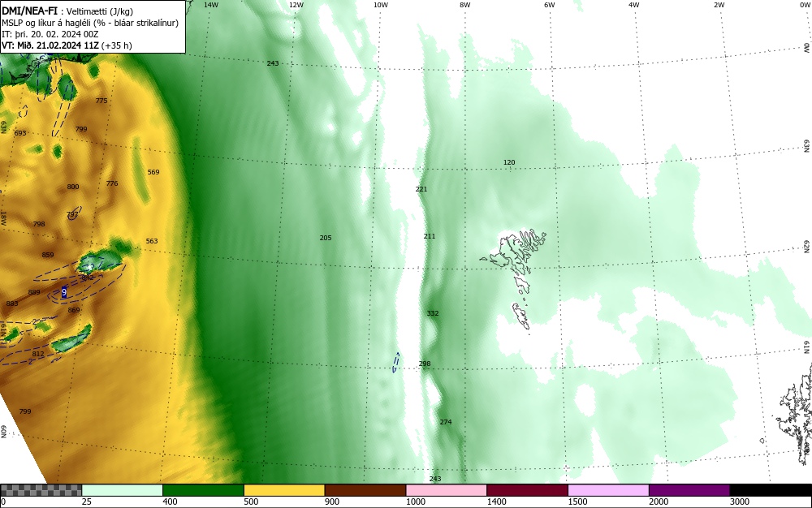Click the map value 859
Screen dimensions: 812x508
[48, 255]
